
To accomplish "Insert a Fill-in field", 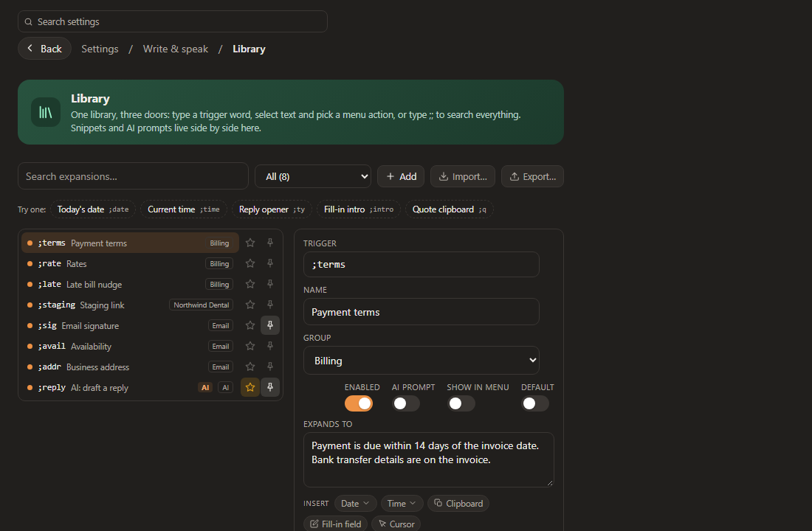I will [x=336, y=523].
